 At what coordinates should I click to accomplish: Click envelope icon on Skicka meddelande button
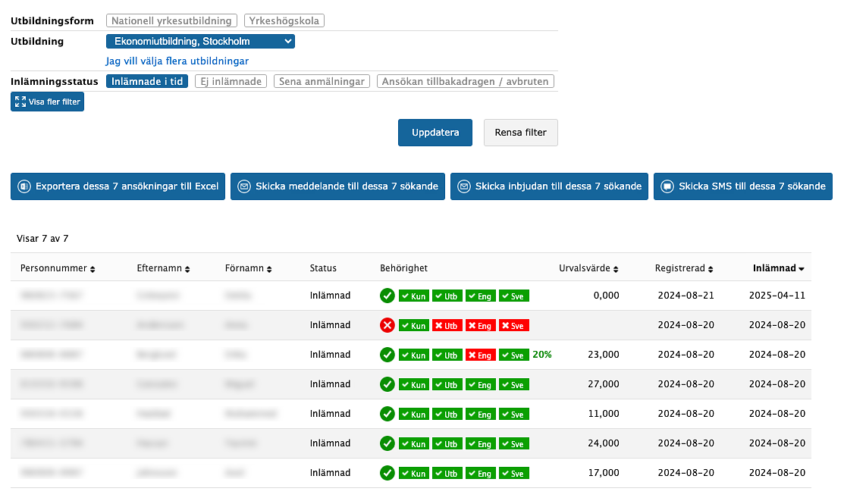coord(244,186)
